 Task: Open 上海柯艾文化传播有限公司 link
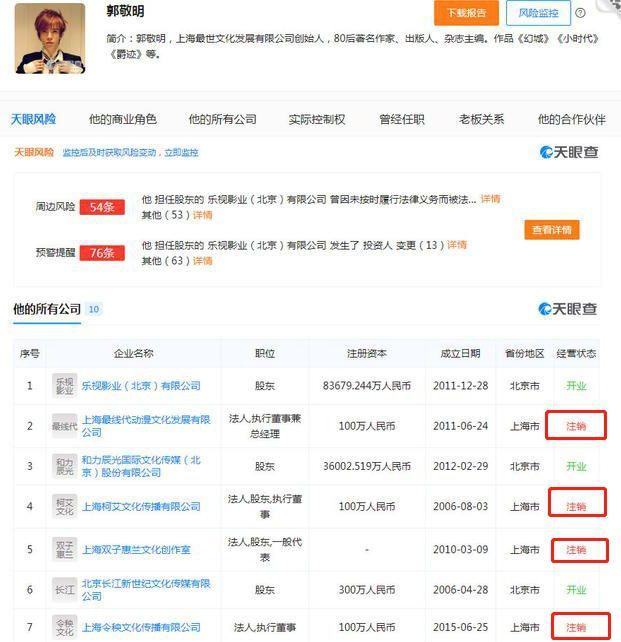[x=141, y=507]
